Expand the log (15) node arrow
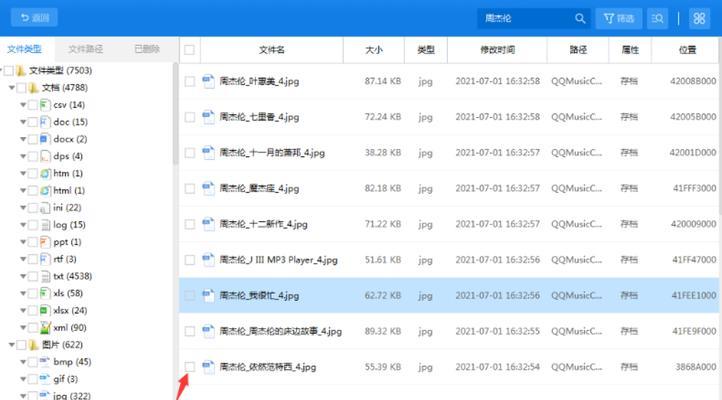The width and height of the screenshot is (722, 400). pos(23,225)
